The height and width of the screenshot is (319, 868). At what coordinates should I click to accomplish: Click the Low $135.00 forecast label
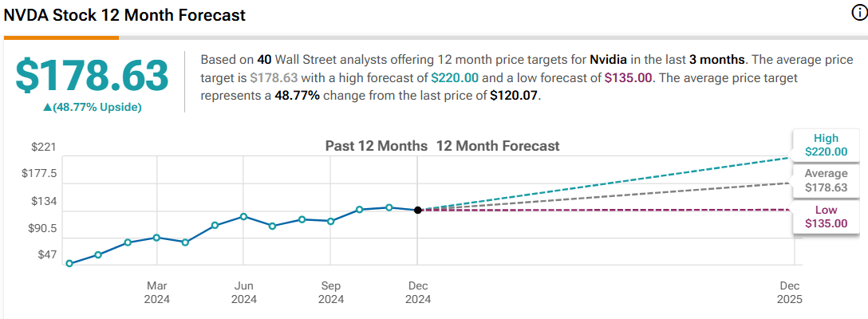coord(826,216)
